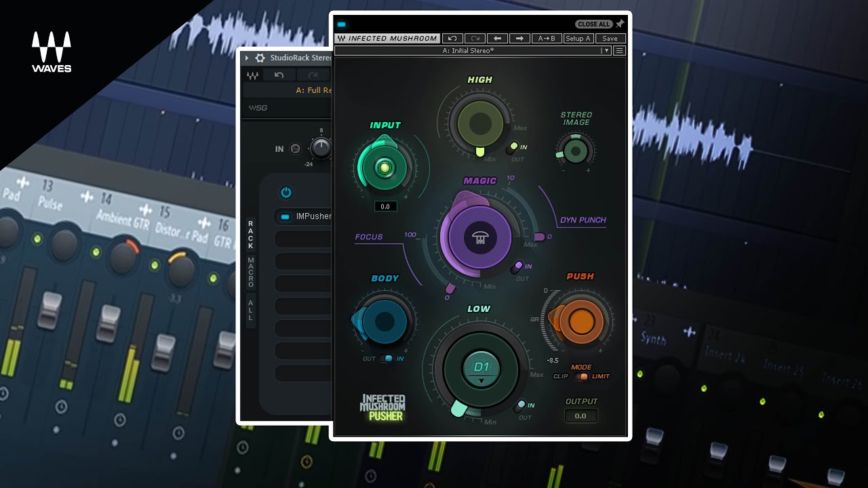
Task: Click the Setup A button
Action: point(578,39)
